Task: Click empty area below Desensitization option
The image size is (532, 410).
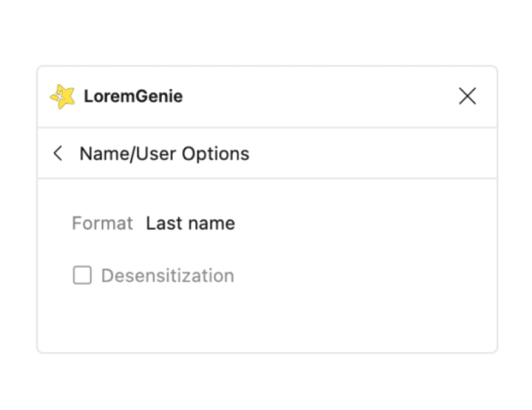Action: coord(266,322)
